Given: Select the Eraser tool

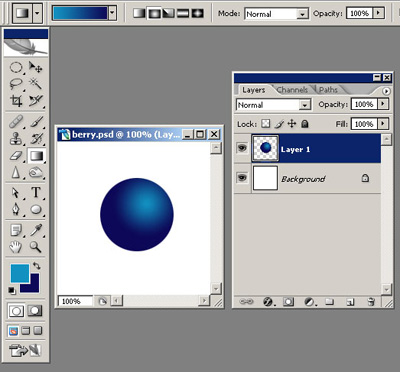Looking at the screenshot, I should coord(16,155).
